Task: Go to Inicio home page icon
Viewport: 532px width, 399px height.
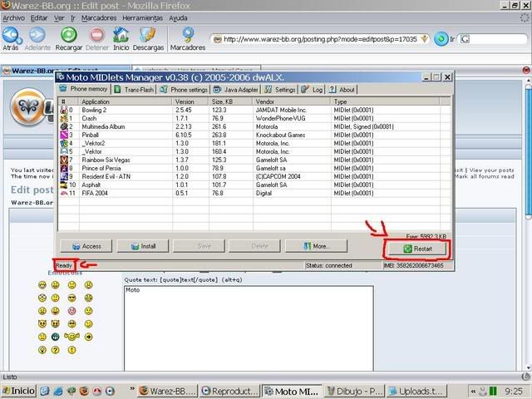Action: coord(121,35)
